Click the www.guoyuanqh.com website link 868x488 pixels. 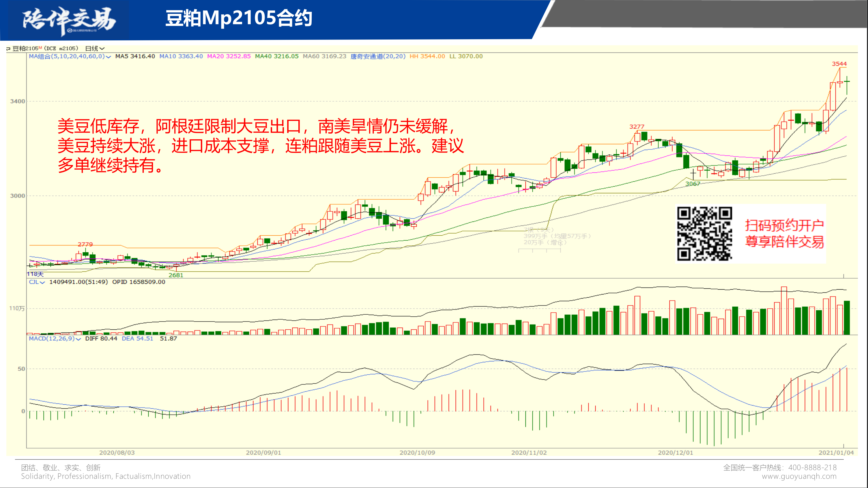coord(799,476)
